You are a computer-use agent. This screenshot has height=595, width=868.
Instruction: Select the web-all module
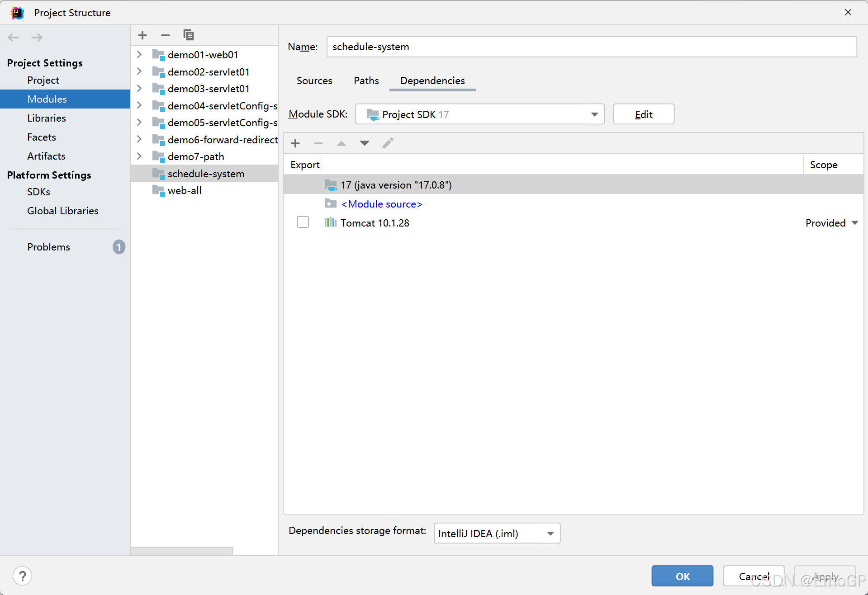coord(185,190)
